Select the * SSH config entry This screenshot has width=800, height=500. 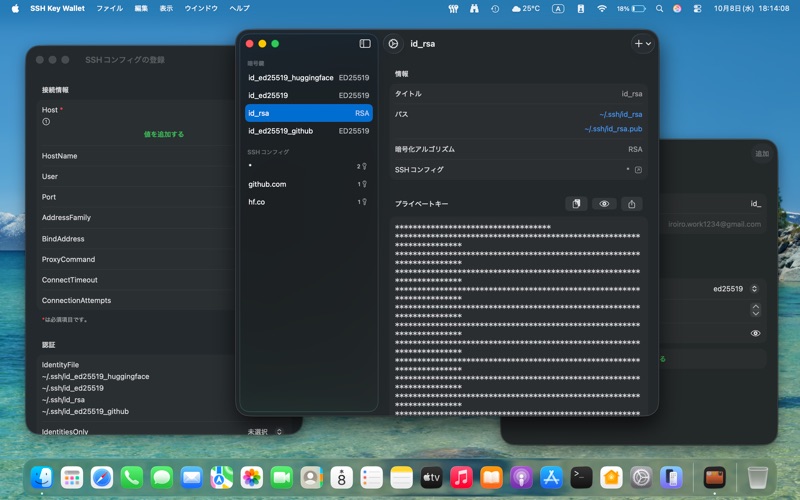[309, 166]
